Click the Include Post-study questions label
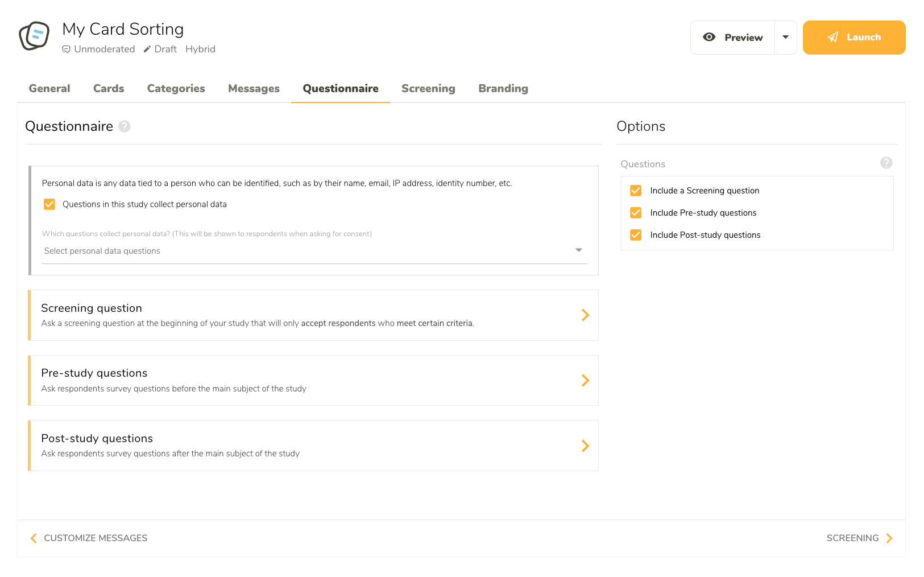Screen dimensions: 924x577 [706, 235]
